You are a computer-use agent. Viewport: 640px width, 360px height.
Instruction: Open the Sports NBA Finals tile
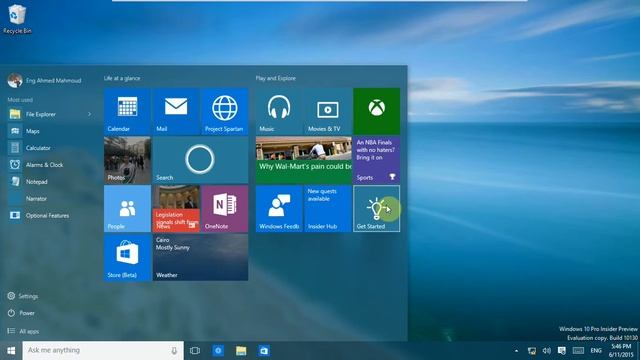point(376,160)
